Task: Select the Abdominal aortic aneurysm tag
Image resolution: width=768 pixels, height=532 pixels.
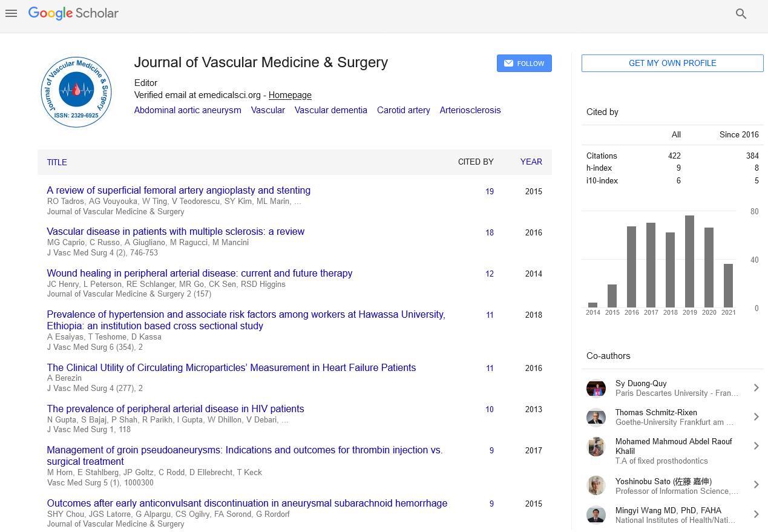Action: tap(188, 110)
